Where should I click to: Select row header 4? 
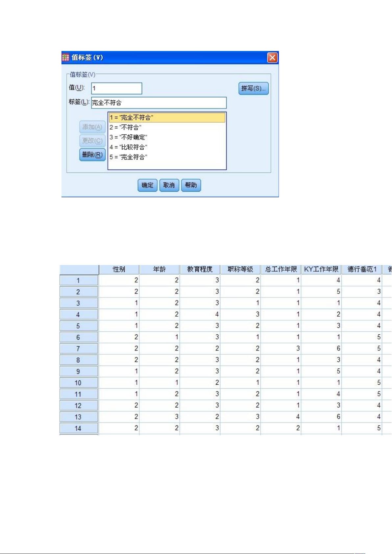click(79, 315)
